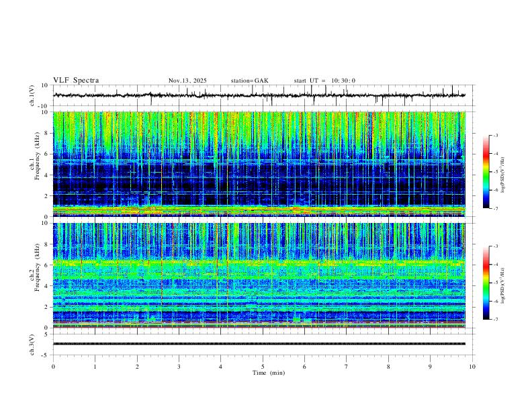Click time axis tick label '0'

pyautogui.click(x=53, y=367)
